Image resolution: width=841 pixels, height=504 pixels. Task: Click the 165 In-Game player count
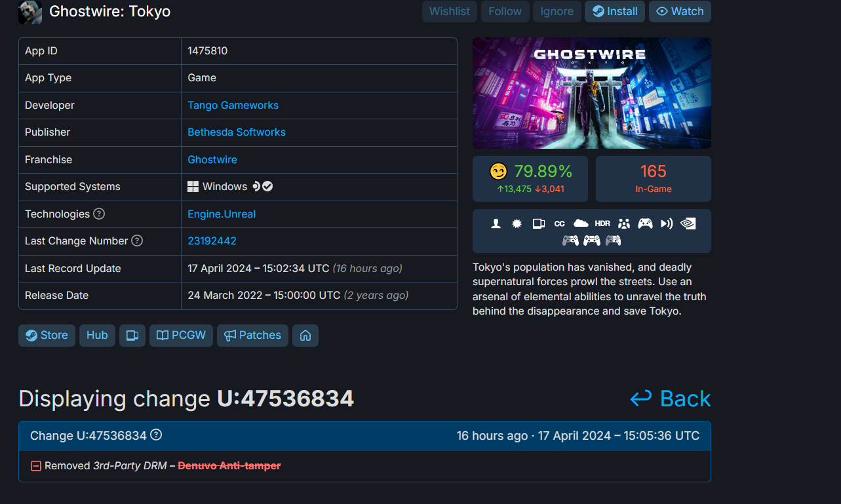(654, 179)
